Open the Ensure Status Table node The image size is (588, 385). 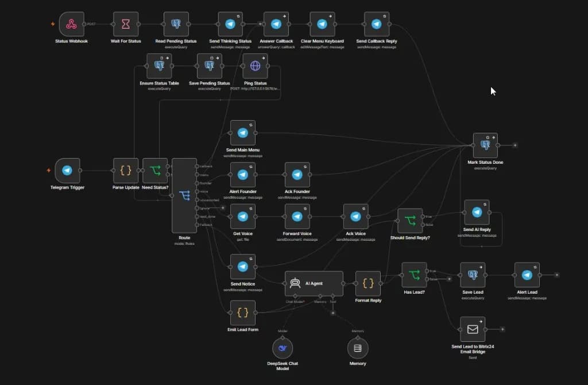[159, 66]
